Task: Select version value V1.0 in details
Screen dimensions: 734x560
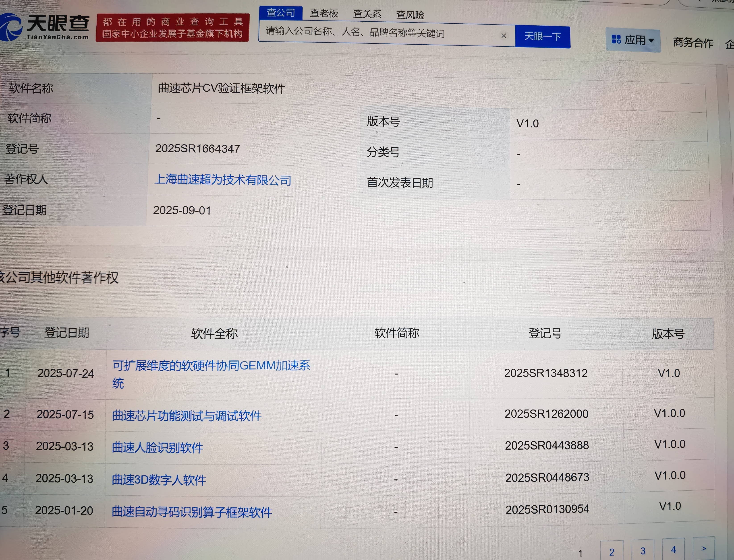Action: [x=527, y=124]
